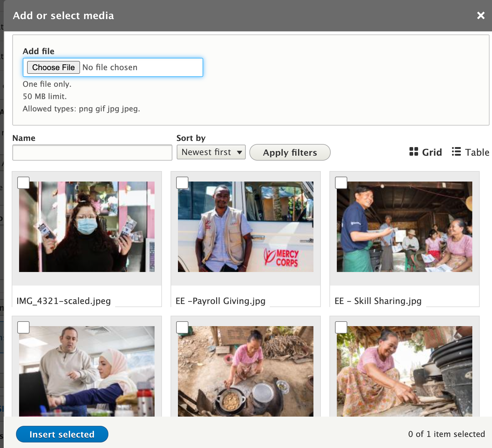Image resolution: width=492 pixels, height=448 pixels.
Task: Switch to Table view icon
Action: (x=456, y=152)
